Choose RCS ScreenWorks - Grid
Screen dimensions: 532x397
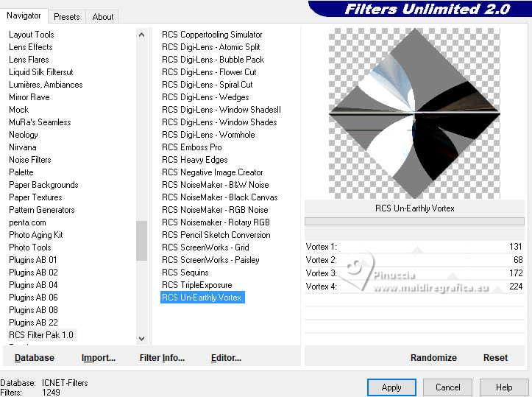[x=205, y=247]
